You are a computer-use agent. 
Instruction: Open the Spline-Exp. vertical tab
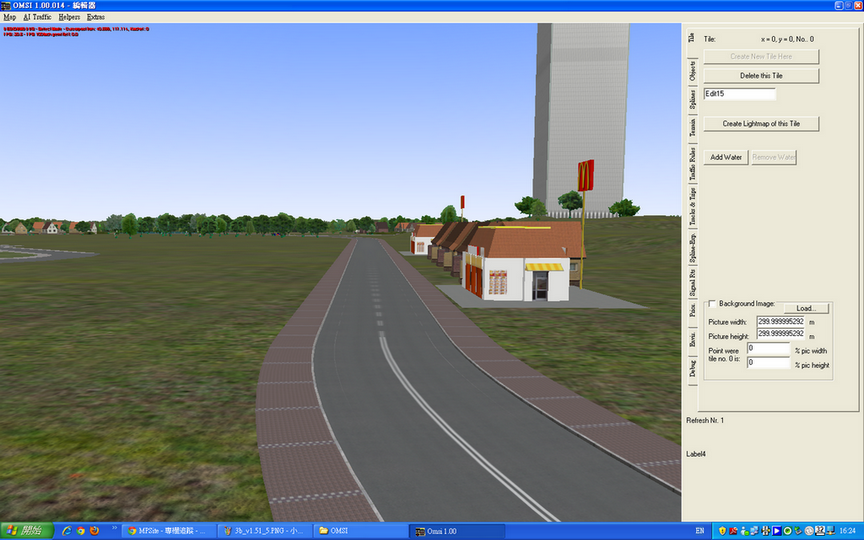(x=692, y=247)
